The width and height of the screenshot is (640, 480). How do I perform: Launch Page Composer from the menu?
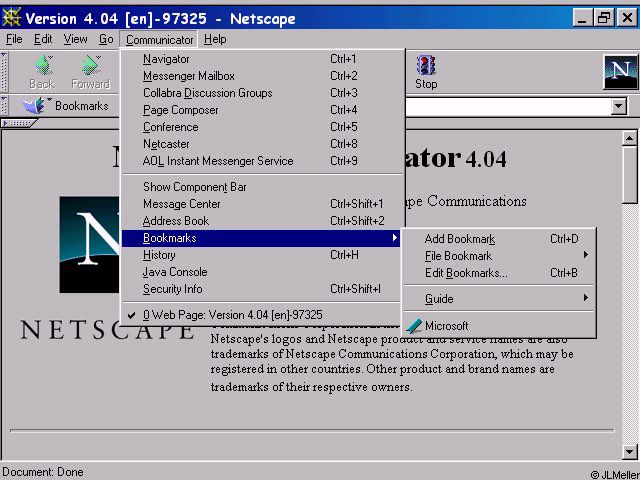click(x=261, y=110)
